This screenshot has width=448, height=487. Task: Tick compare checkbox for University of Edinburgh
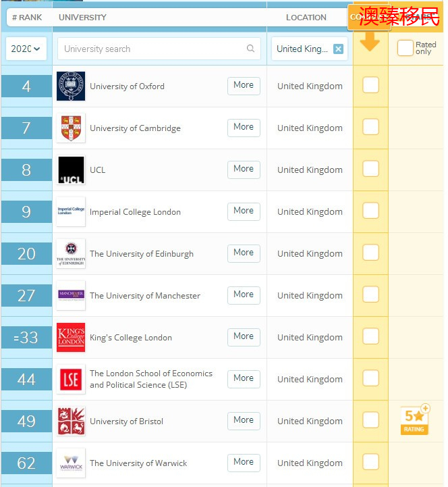click(x=370, y=253)
